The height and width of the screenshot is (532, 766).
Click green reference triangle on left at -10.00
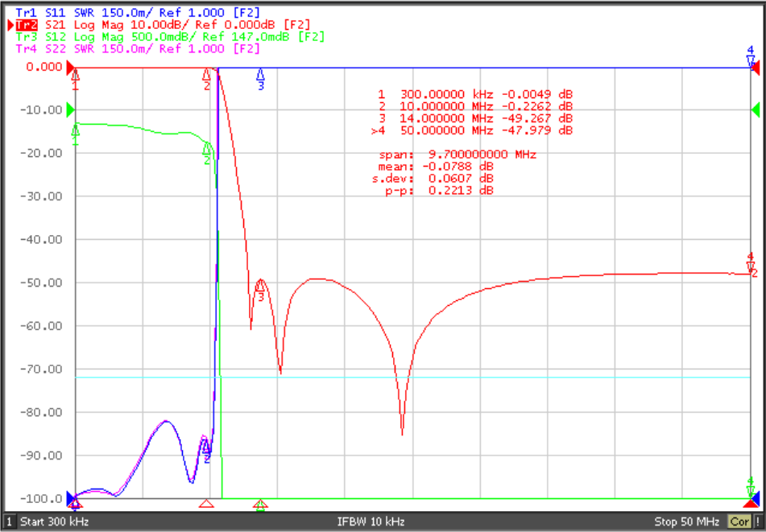coord(72,110)
